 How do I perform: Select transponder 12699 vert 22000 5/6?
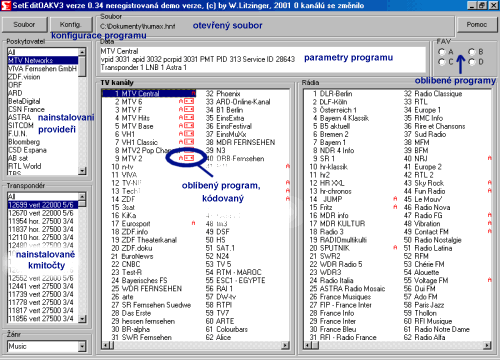(43, 205)
